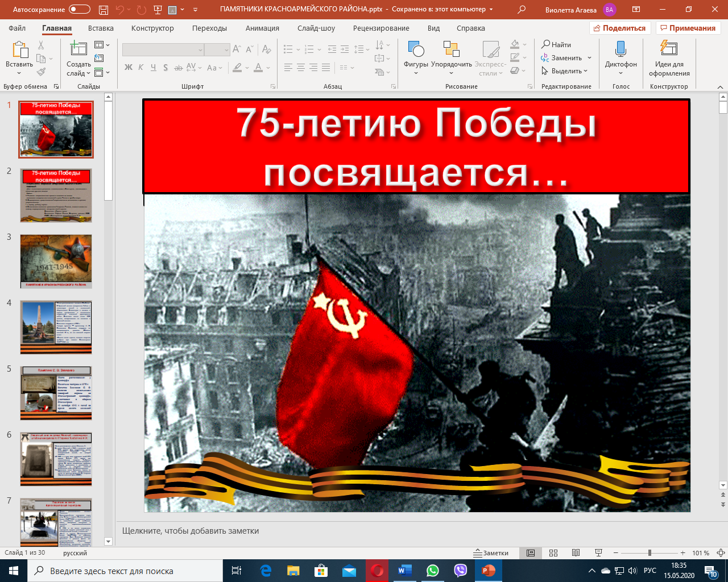Switch to slide sorter view
The image size is (728, 582).
tap(553, 553)
